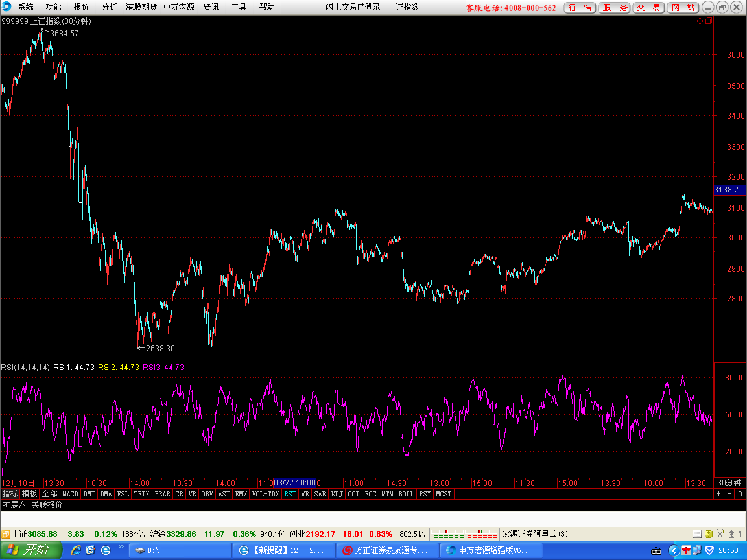Click the plus button beside the indicator tabs

click(x=719, y=494)
